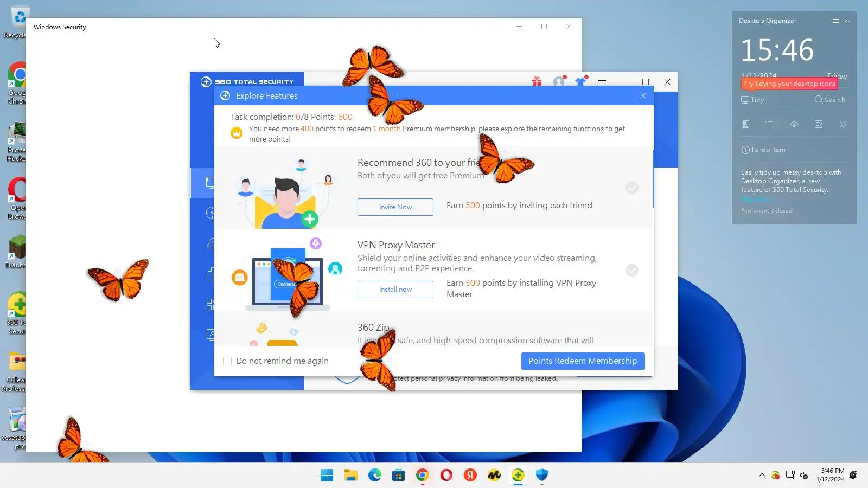Image resolution: width=868 pixels, height=488 pixels.
Task: Open the 360 Total Security main menu
Action: 602,82
